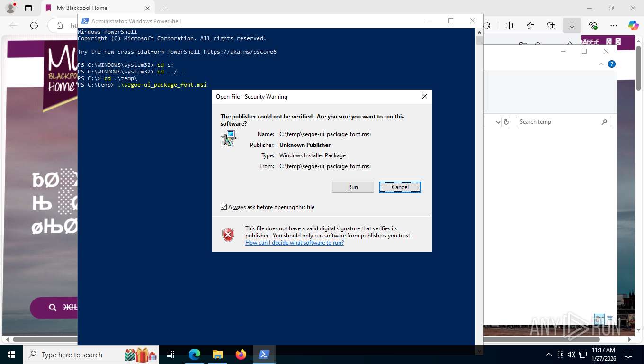Screen dimensions: 644x364
Task: Open Edge tab actions menu icon
Action: point(28,8)
